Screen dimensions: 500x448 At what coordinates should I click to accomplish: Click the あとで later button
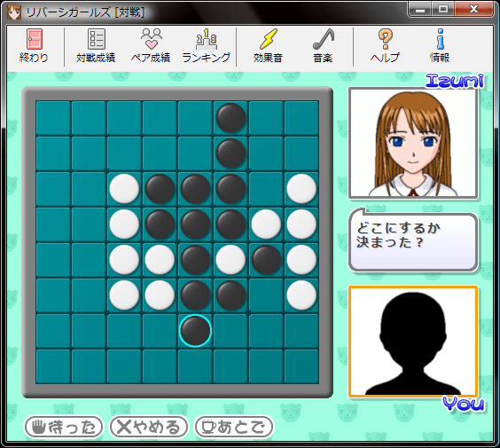click(234, 427)
